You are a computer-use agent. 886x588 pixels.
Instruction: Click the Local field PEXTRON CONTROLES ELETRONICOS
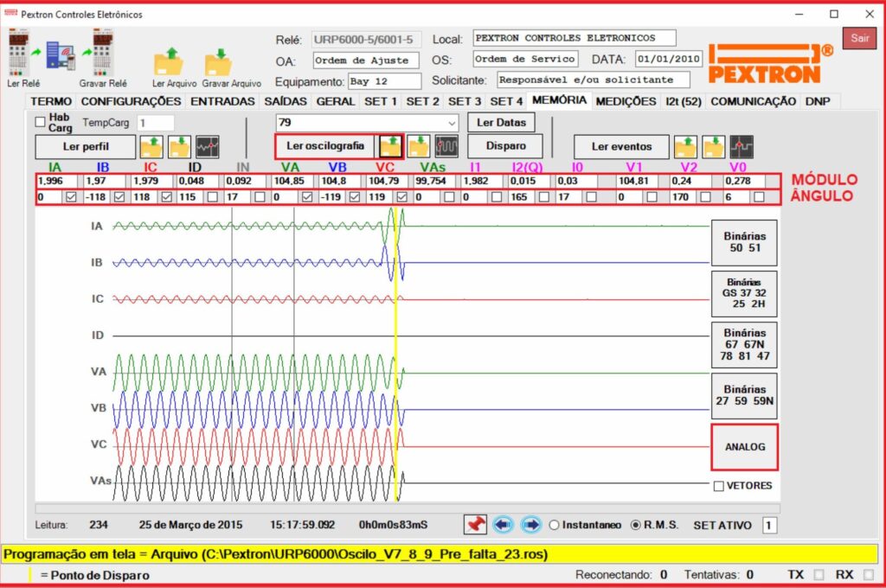point(575,38)
